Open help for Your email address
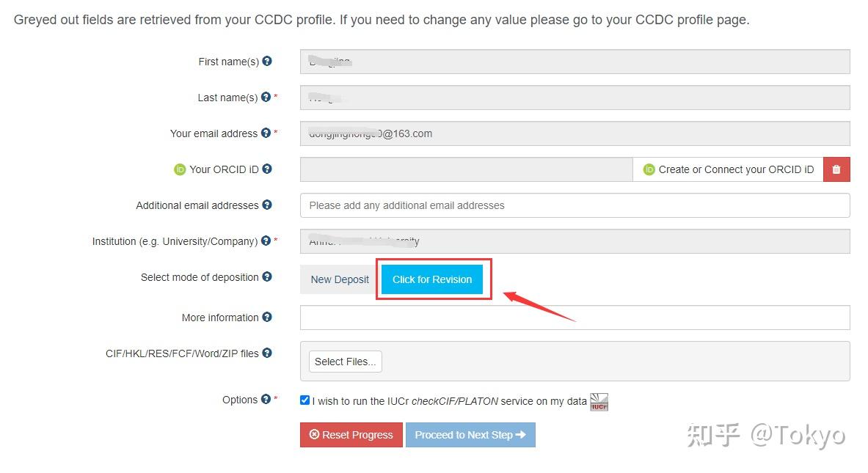The image size is (868, 473). pos(266,133)
